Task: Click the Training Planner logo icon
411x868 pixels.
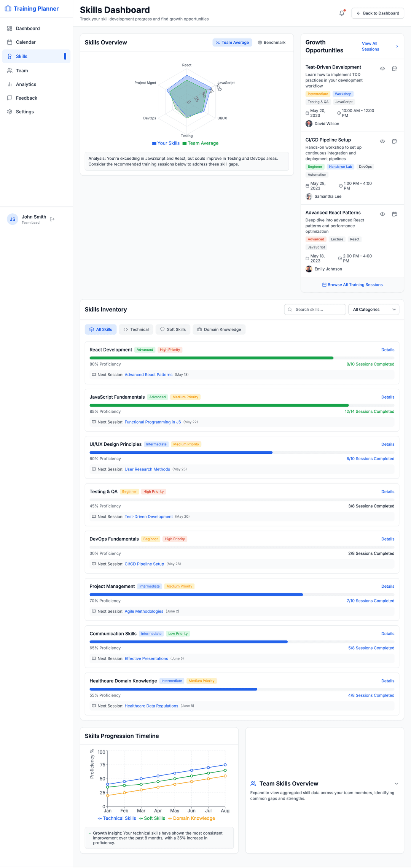Action: tap(8, 9)
